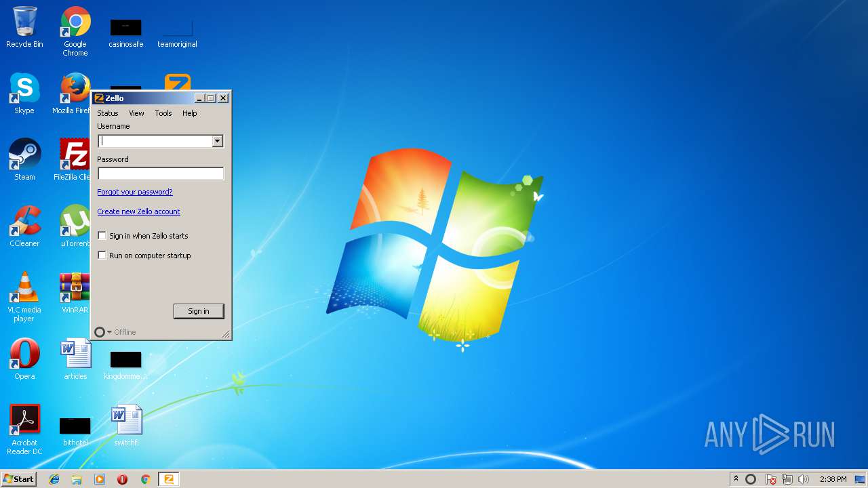The image size is (868, 488).
Task: Click the Sign in button
Action: tap(199, 311)
